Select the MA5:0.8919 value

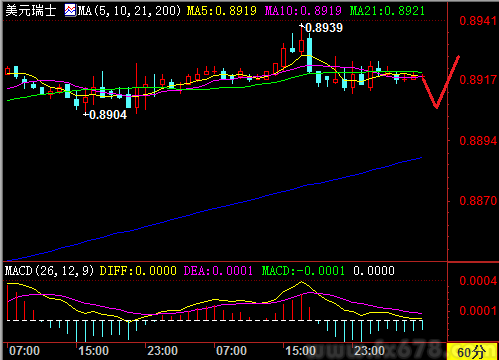pyautogui.click(x=222, y=11)
